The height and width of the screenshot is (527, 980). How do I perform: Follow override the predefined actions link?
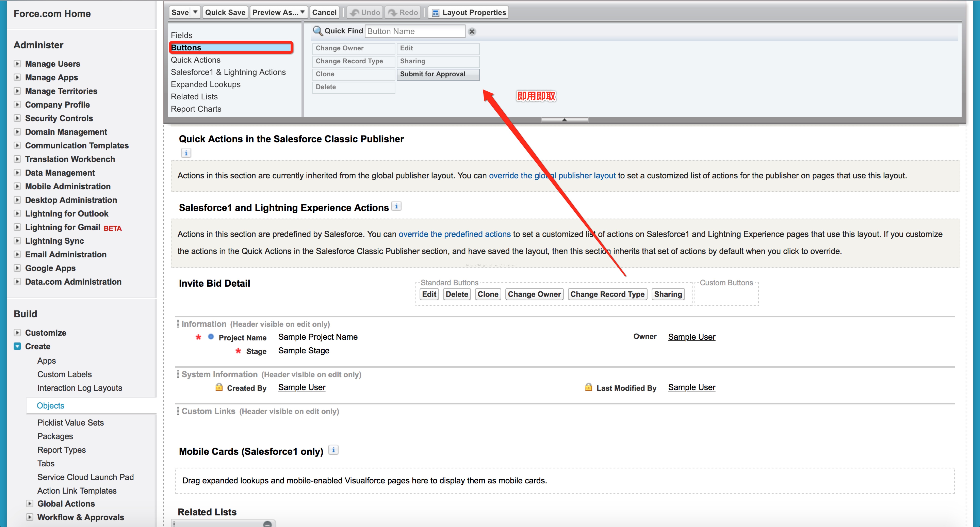point(455,234)
